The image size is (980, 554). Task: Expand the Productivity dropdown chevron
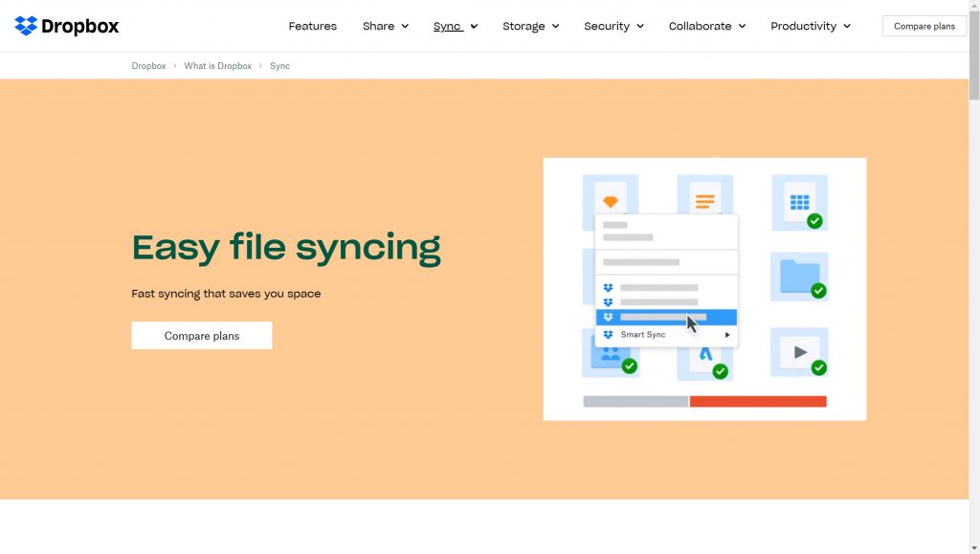tap(847, 26)
